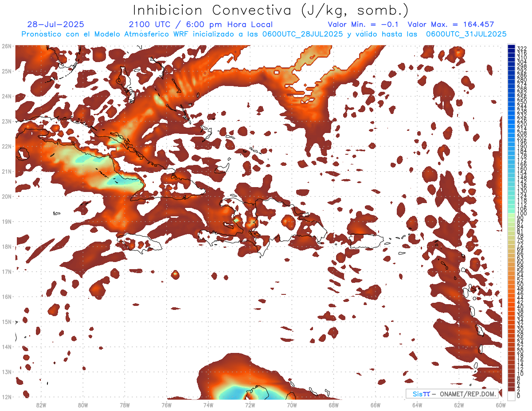Click the 23N latitude label
The height and width of the screenshot is (411, 532).
[x=7, y=121]
